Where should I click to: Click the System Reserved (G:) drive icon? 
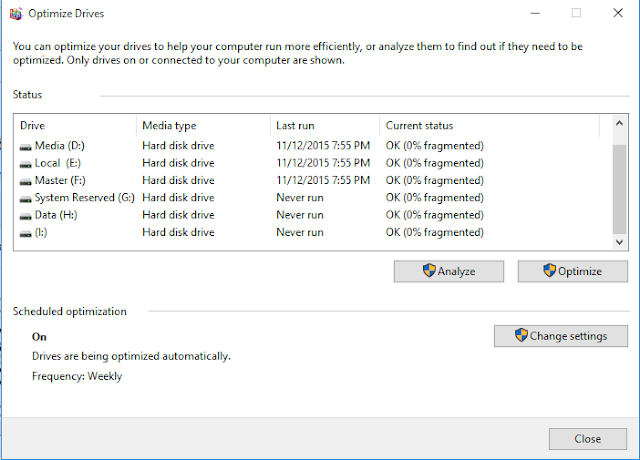click(x=26, y=198)
